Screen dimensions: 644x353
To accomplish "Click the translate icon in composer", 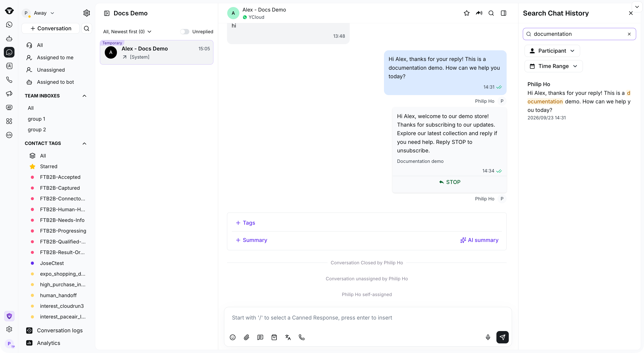I will click(288, 337).
